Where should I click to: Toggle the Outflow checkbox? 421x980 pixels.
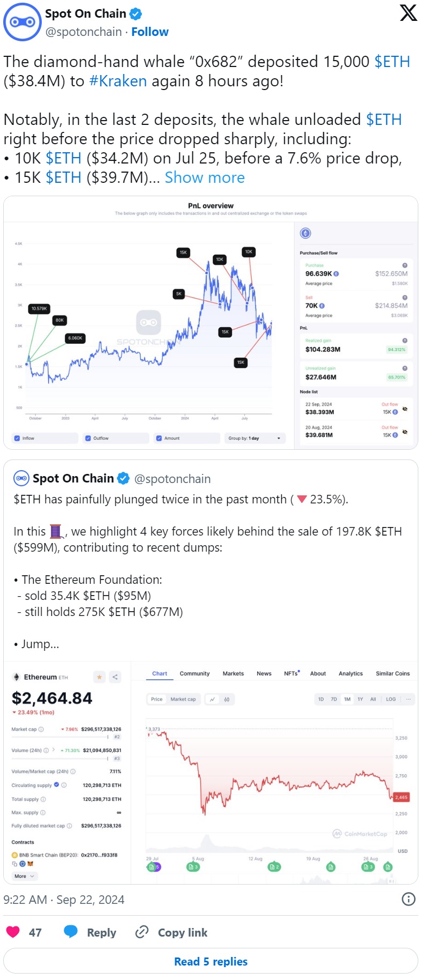click(88, 438)
